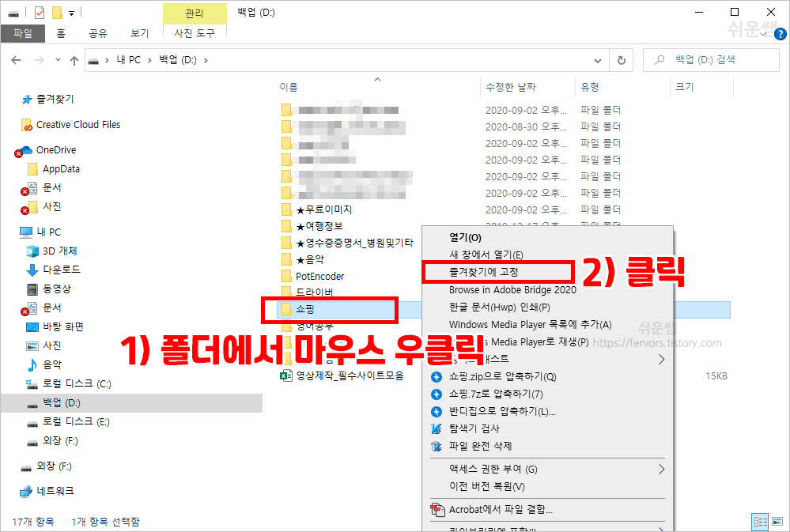Click the 백업 (D:) 검색 search box

point(711,60)
